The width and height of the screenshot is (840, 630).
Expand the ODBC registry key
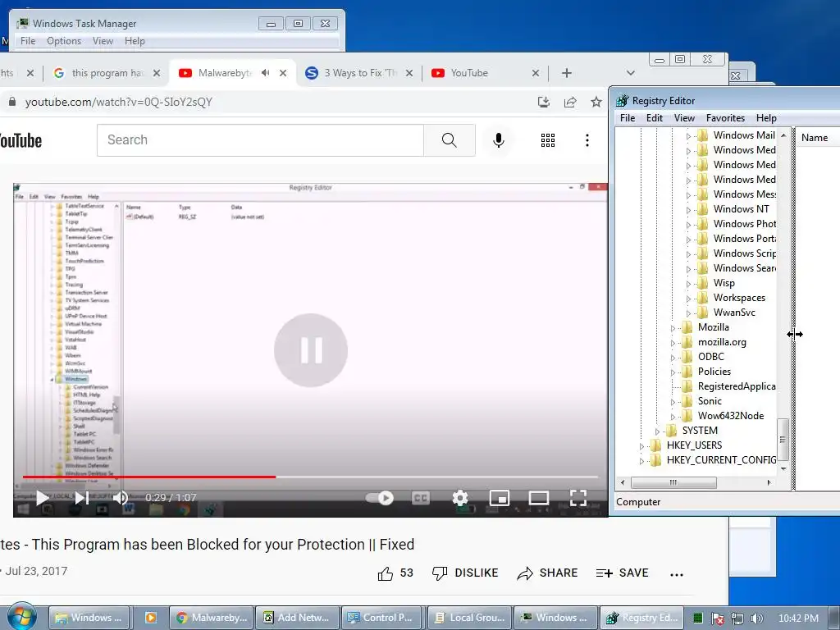point(673,358)
